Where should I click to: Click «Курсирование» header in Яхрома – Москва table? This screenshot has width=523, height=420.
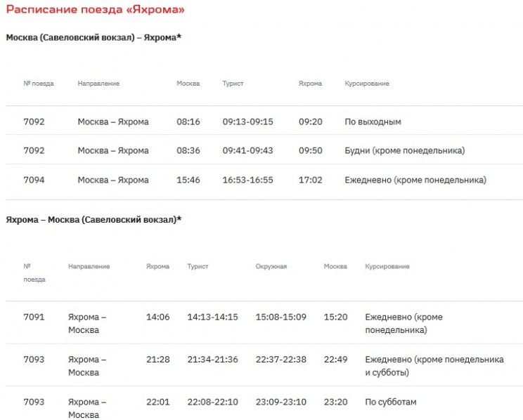tap(387, 266)
